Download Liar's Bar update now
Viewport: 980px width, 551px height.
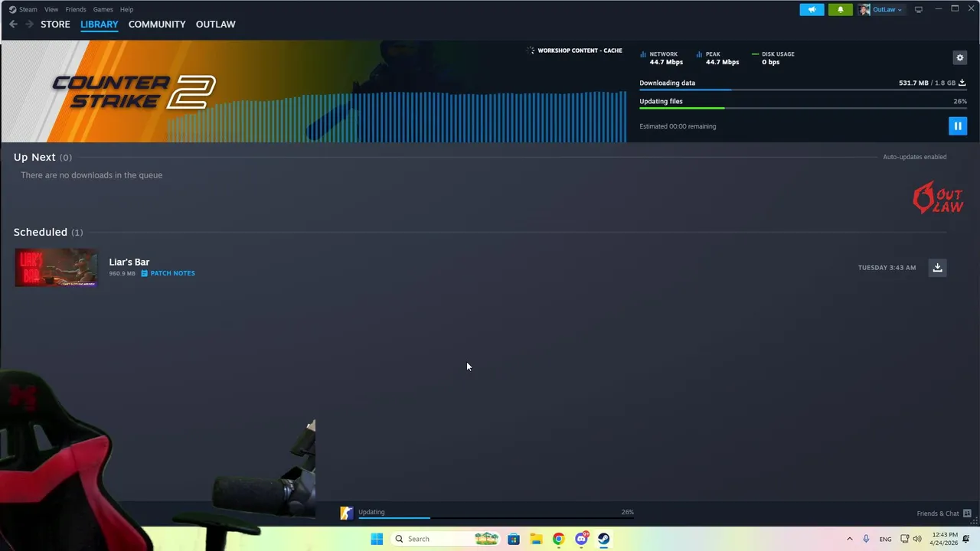937,267
